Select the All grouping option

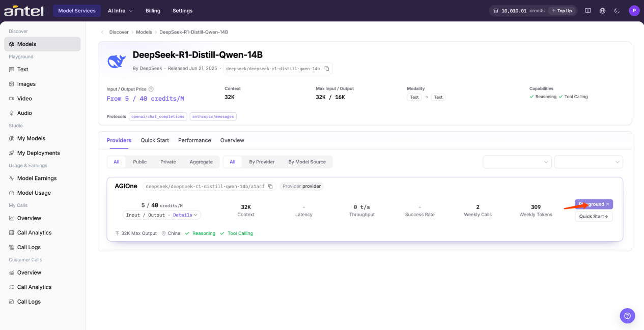[x=233, y=162]
